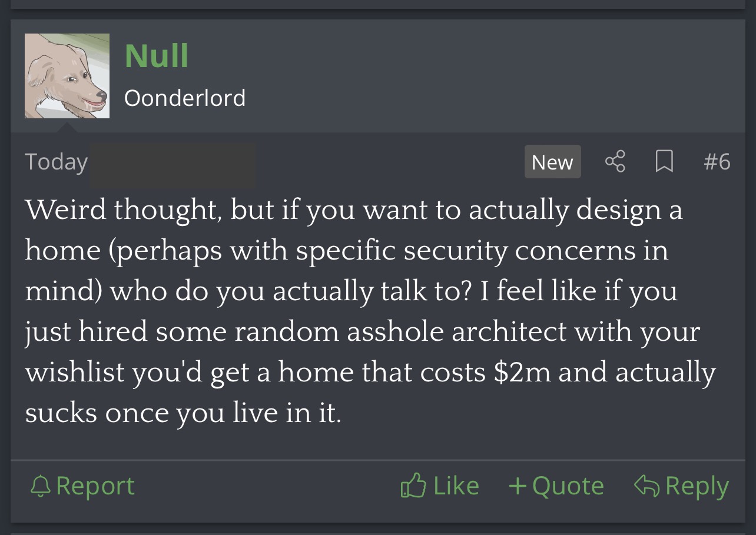Click the curved arrow icon beside Reply
The image size is (756, 535).
646,486
